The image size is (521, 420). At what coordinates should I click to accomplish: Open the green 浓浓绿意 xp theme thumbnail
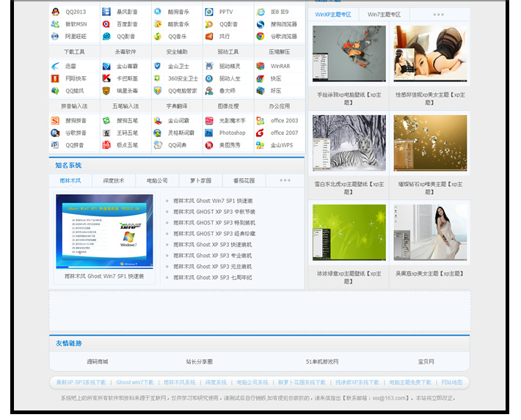click(x=349, y=232)
